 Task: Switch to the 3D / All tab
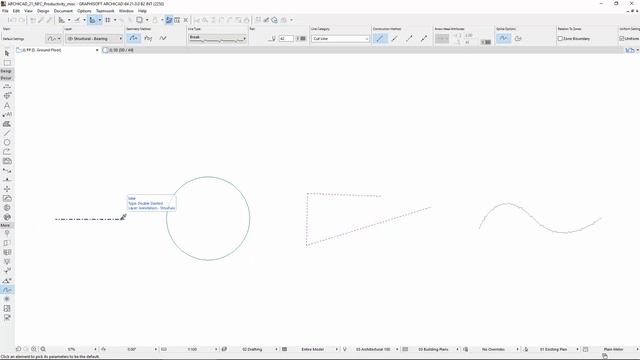121,50
